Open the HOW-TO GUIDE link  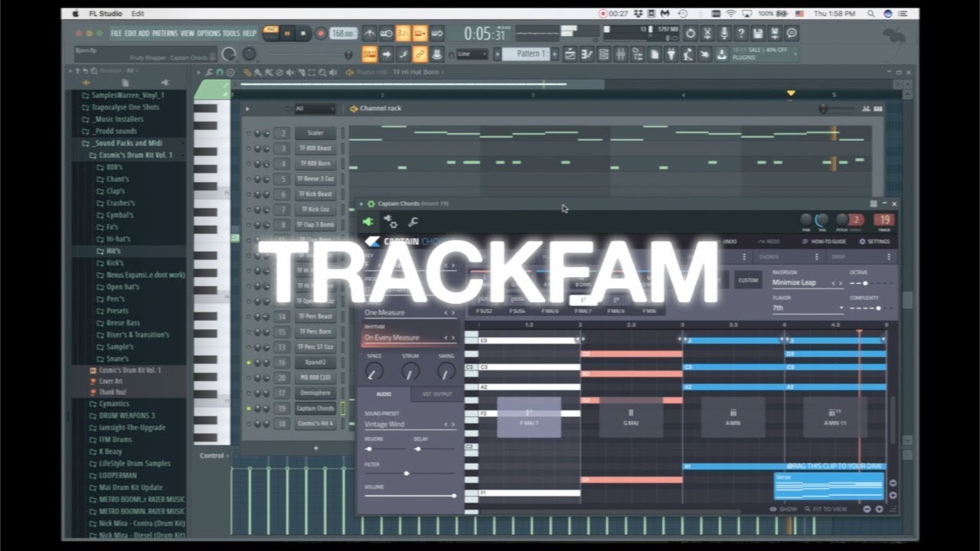click(826, 242)
